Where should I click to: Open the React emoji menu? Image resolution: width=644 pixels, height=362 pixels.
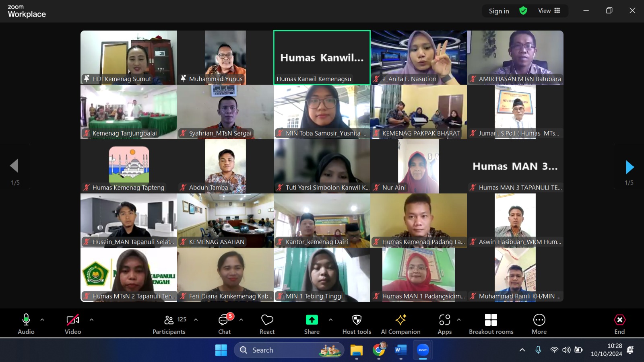tap(267, 324)
